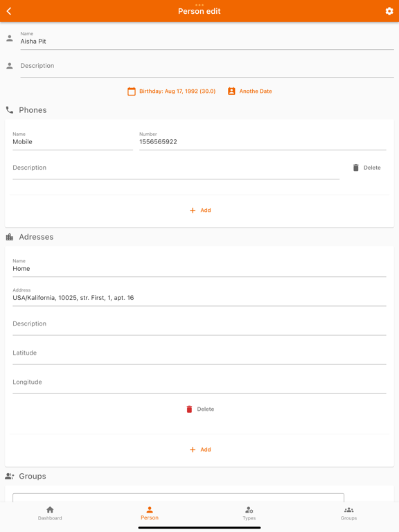Click the plus icon in Phones section
The width and height of the screenshot is (399, 532).
[193, 211]
